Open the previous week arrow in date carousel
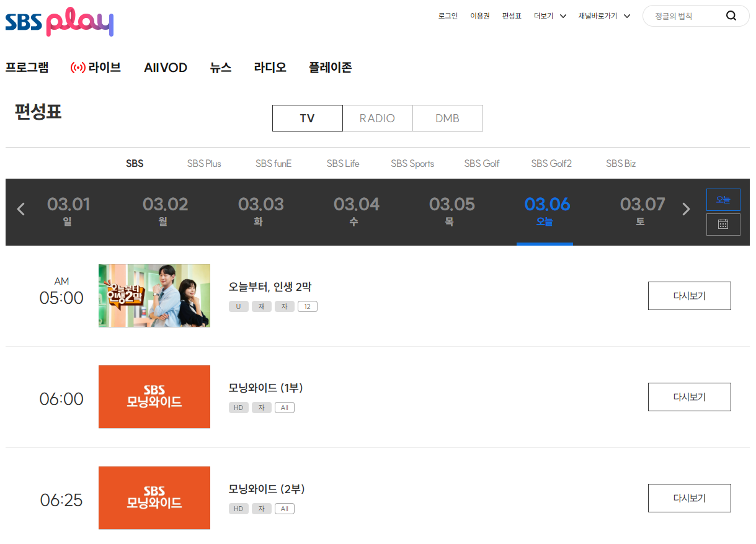Image resolution: width=756 pixels, height=544 pixels. [20, 209]
